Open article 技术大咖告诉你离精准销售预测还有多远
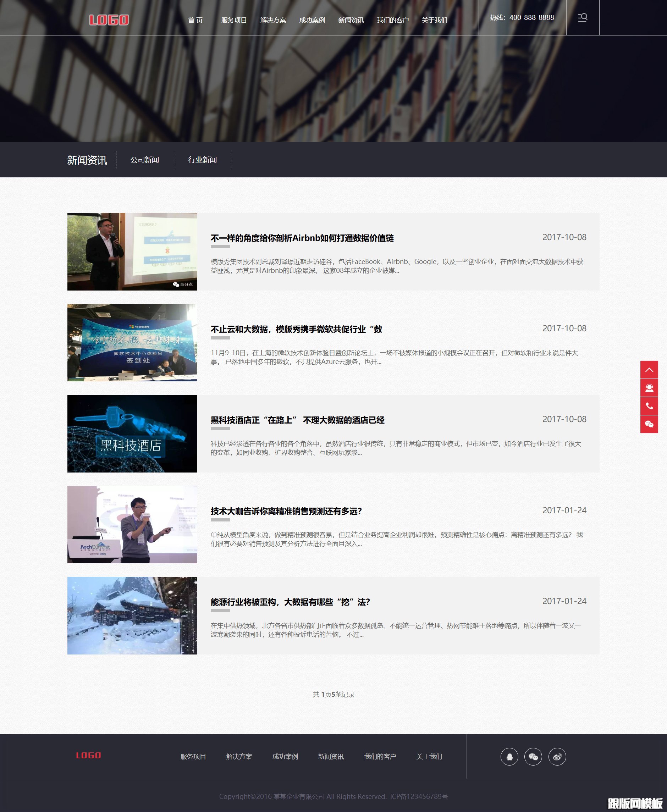Image resolution: width=667 pixels, height=812 pixels. [286, 511]
